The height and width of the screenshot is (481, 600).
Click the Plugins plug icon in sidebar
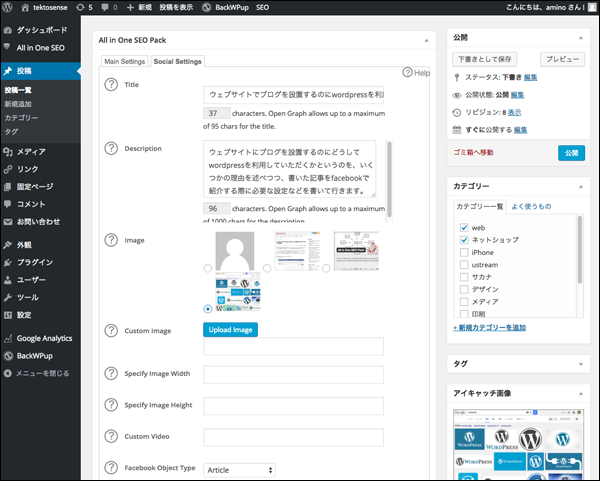9,262
